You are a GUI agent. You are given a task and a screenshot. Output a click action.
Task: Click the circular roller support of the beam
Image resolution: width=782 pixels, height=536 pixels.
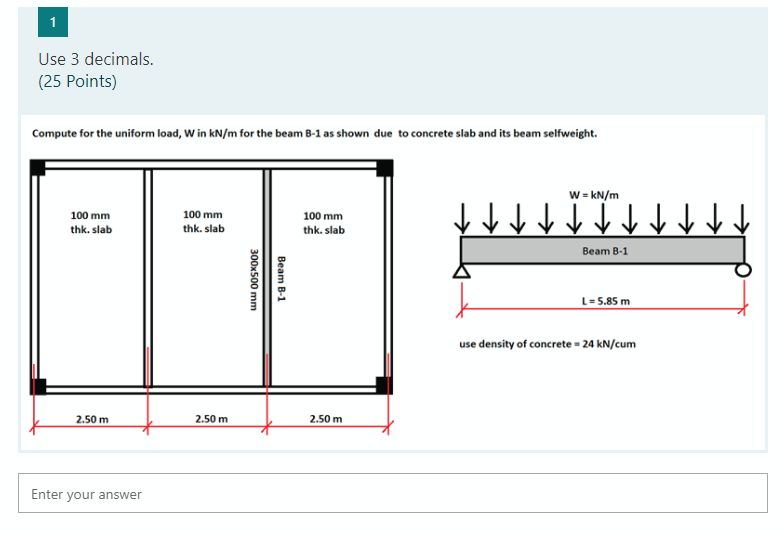(743, 270)
